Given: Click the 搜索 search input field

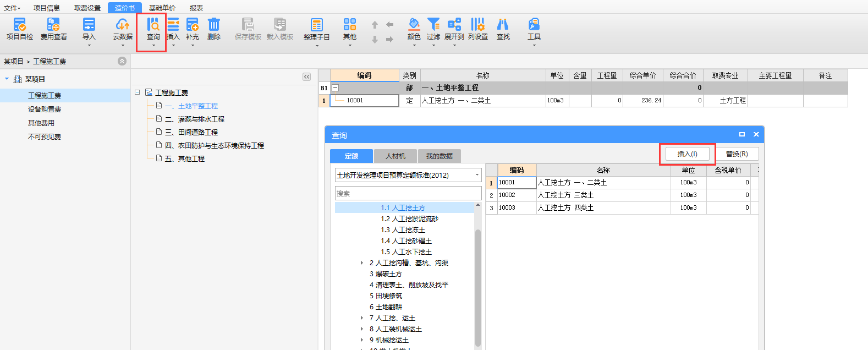Looking at the screenshot, I should pyautogui.click(x=408, y=193).
